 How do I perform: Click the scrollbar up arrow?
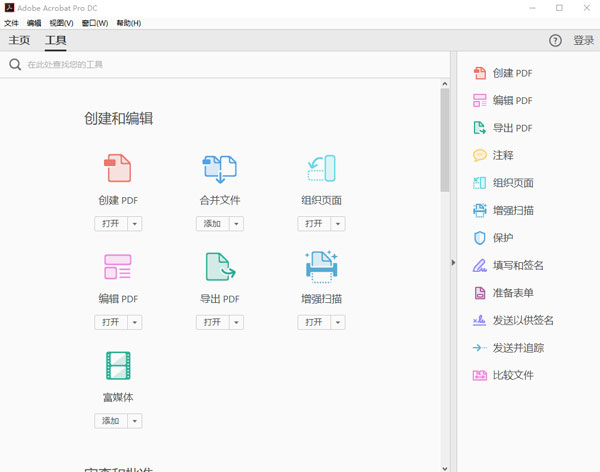(445, 83)
